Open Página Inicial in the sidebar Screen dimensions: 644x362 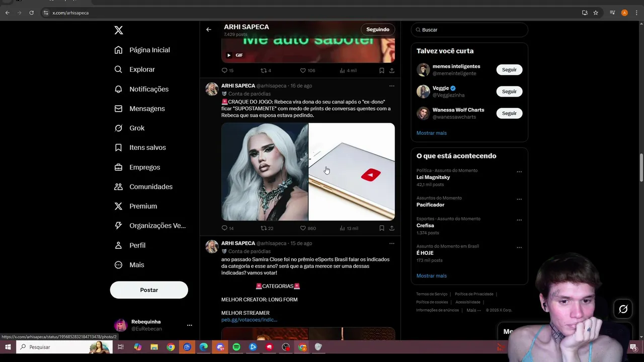click(142, 50)
